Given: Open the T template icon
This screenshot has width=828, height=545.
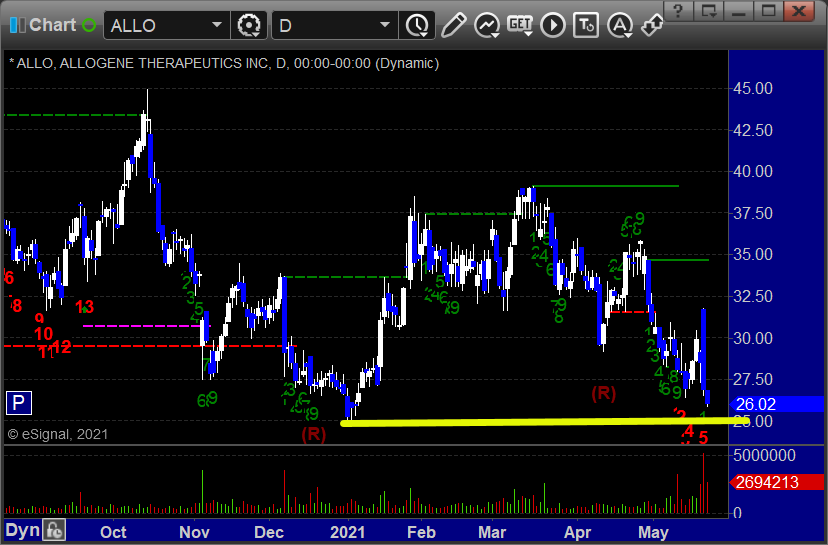Looking at the screenshot, I should (586, 25).
